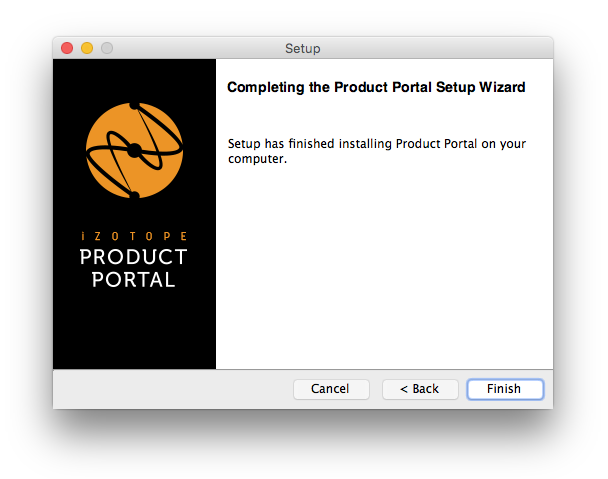Click empty gray footer left of Cancel
This screenshot has height=479, width=608.
[171, 389]
